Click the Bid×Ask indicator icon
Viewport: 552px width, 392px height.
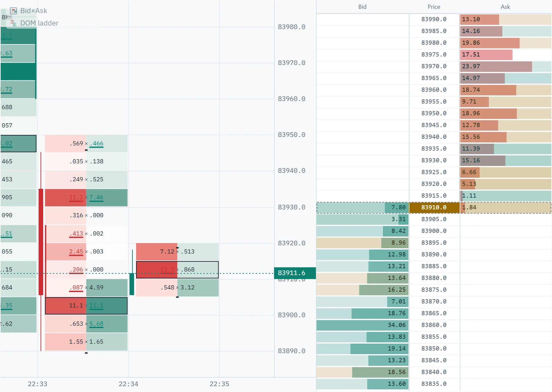click(x=13, y=11)
